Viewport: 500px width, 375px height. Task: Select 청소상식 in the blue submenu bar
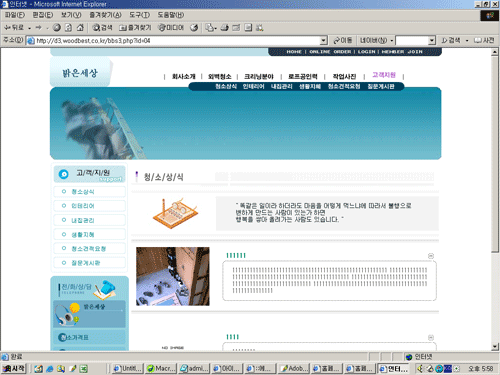[226, 87]
